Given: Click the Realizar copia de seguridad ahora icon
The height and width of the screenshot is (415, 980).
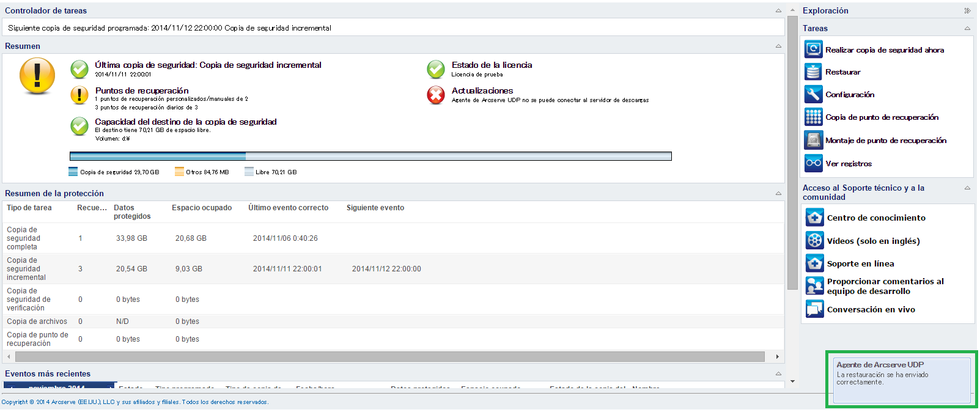Looking at the screenshot, I should point(813,49).
